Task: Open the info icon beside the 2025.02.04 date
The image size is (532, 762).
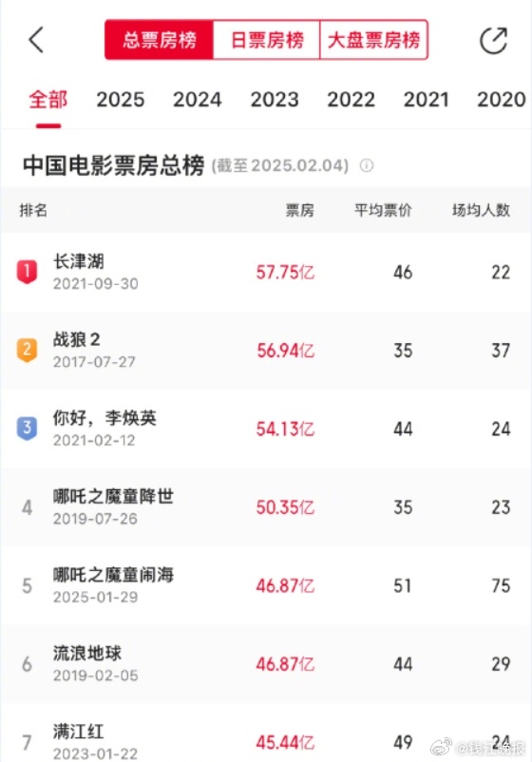Action: point(367,165)
